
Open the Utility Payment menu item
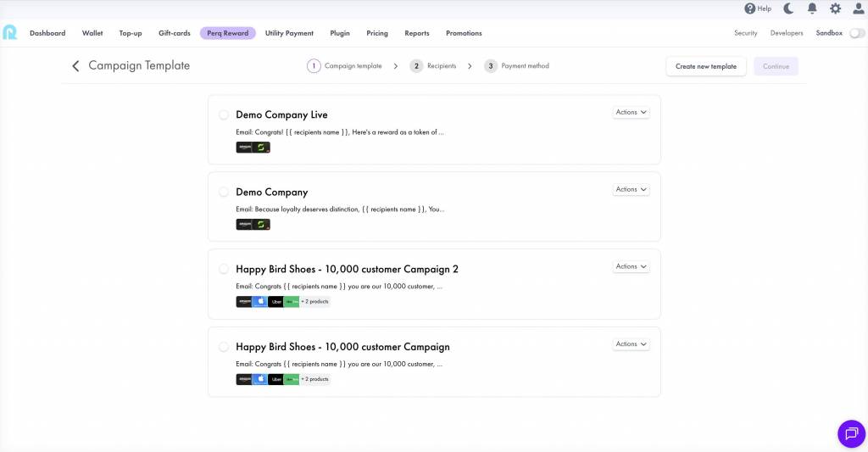pos(289,33)
